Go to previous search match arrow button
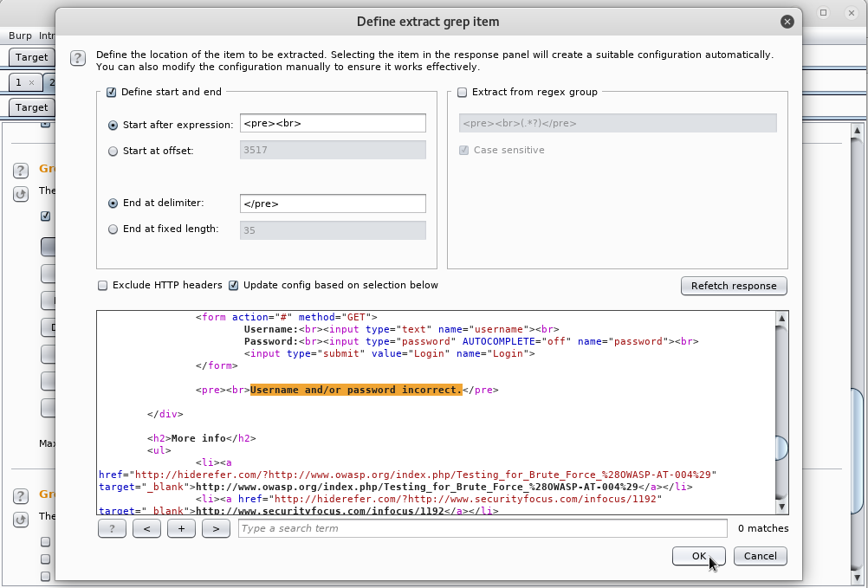This screenshot has width=868, height=588. pyautogui.click(x=146, y=528)
